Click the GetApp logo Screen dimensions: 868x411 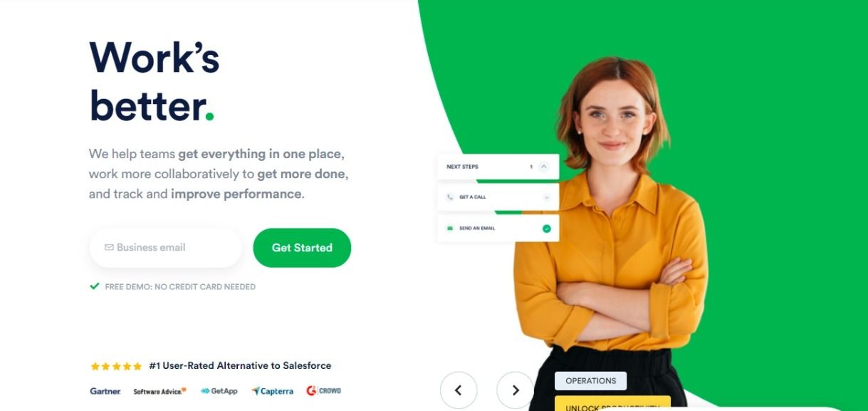pyautogui.click(x=219, y=391)
